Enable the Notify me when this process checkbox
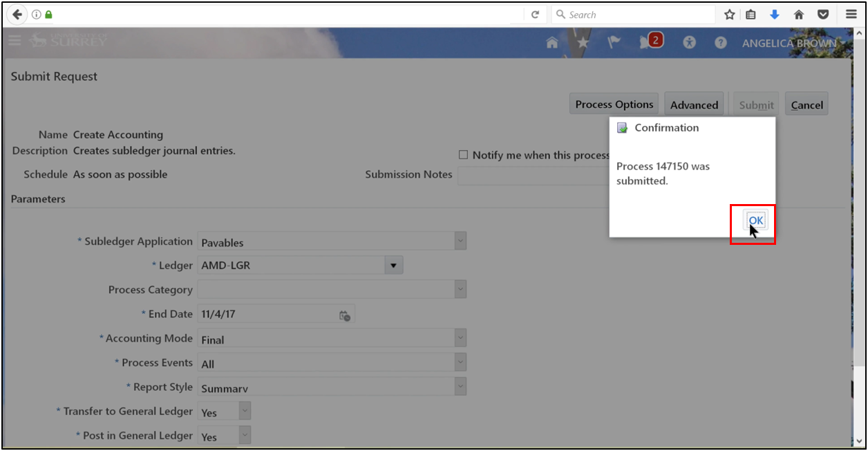This screenshot has width=868, height=451. click(x=463, y=154)
